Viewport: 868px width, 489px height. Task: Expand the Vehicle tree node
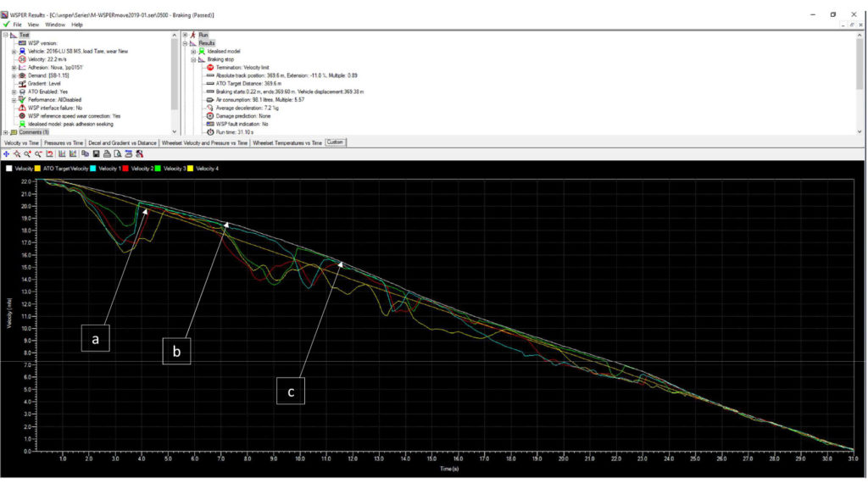(14, 51)
